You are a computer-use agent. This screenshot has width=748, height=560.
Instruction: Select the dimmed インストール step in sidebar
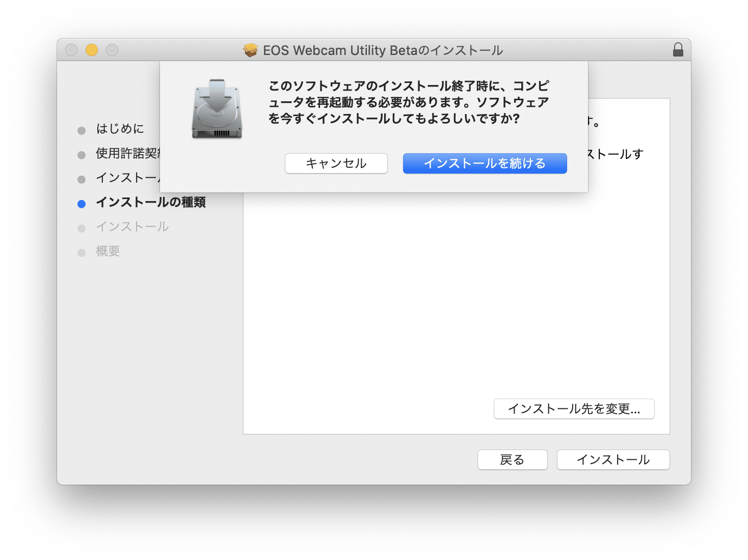pyautogui.click(x=132, y=227)
